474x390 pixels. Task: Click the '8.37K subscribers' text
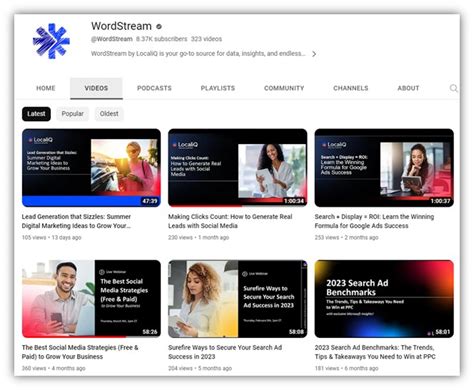tap(162, 39)
